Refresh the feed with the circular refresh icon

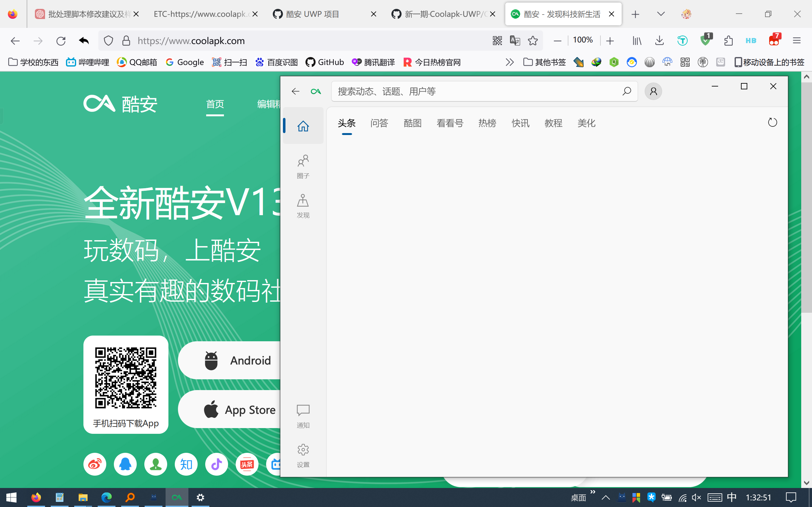click(x=772, y=122)
